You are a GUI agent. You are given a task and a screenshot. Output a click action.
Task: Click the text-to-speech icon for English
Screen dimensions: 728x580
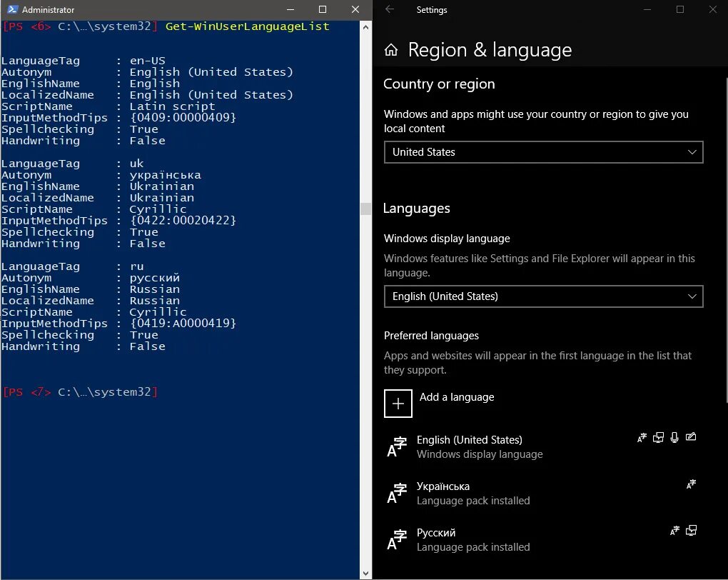pyautogui.click(x=658, y=437)
